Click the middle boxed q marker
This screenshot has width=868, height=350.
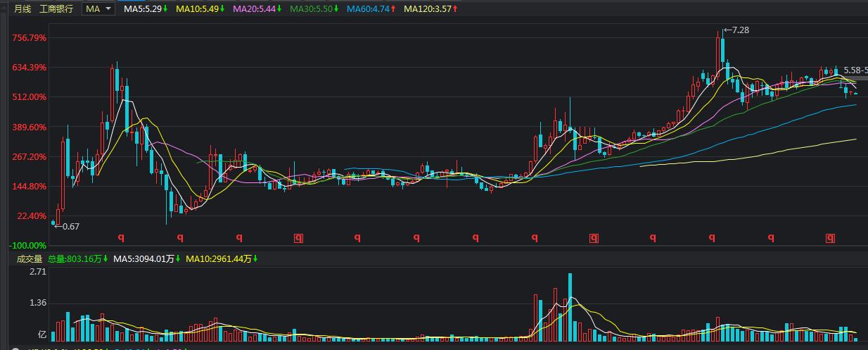pos(594,238)
